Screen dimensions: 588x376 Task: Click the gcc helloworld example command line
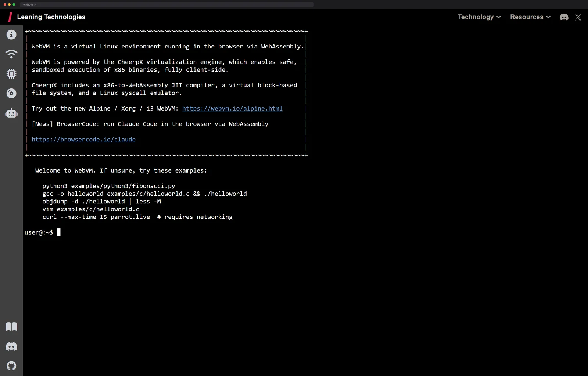(x=144, y=194)
